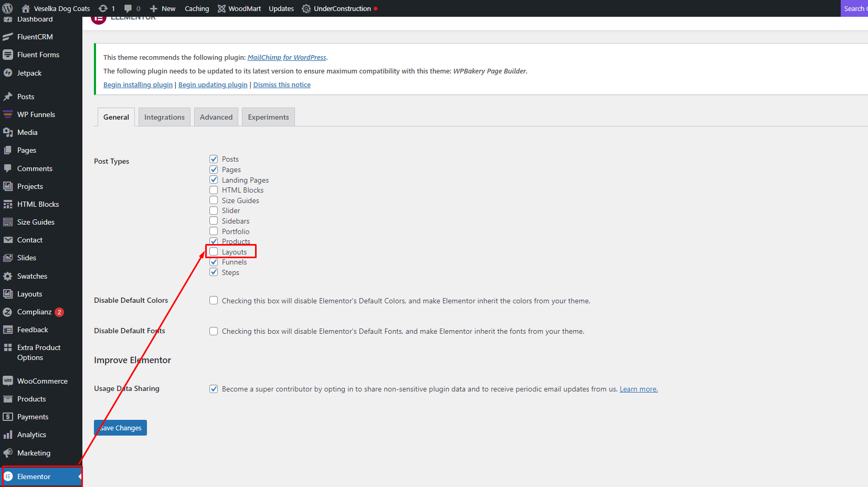
Task: Switch to the General tab
Action: (x=116, y=117)
